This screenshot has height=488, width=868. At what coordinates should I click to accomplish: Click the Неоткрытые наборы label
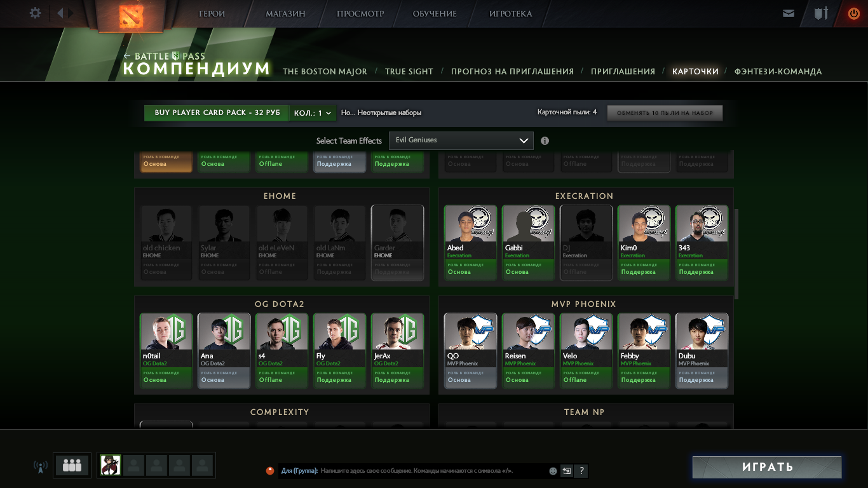point(390,113)
